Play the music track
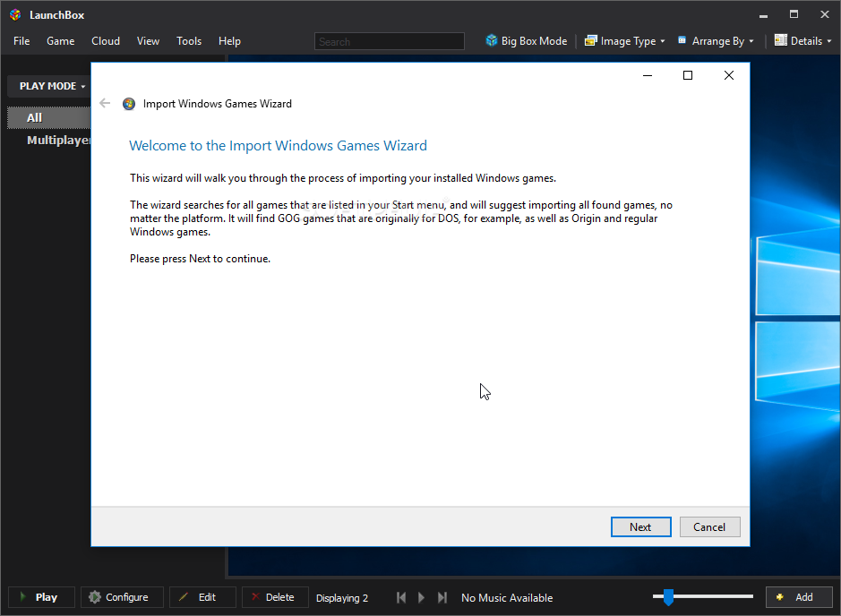The image size is (841, 616). [x=421, y=597]
